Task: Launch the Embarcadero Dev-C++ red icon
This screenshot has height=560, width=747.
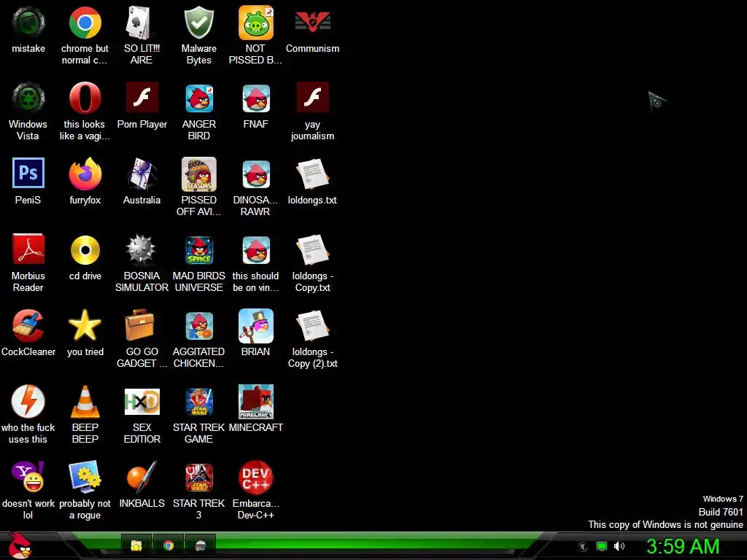Action: 256,477
